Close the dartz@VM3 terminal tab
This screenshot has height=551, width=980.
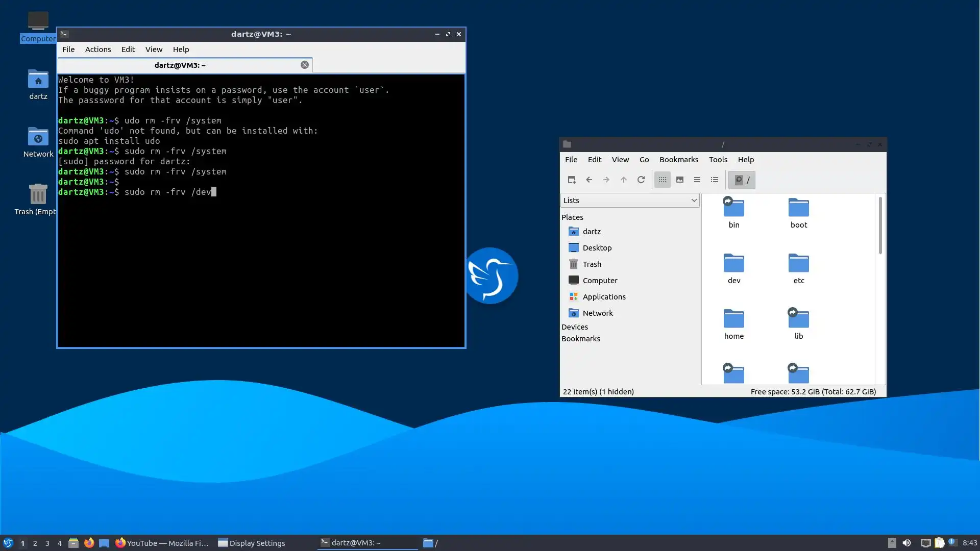tap(305, 65)
